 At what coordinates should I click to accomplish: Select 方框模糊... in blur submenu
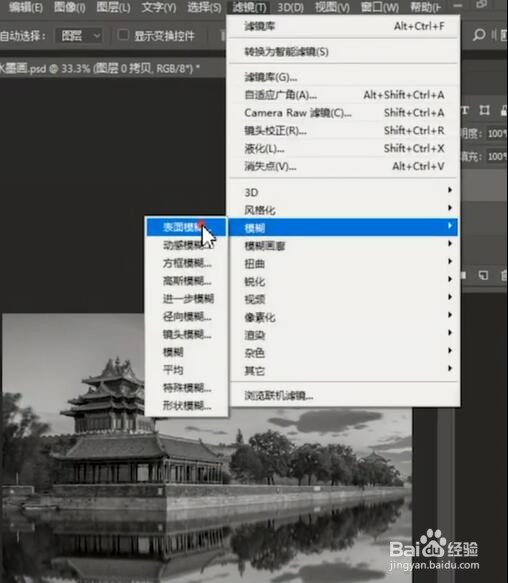point(186,263)
